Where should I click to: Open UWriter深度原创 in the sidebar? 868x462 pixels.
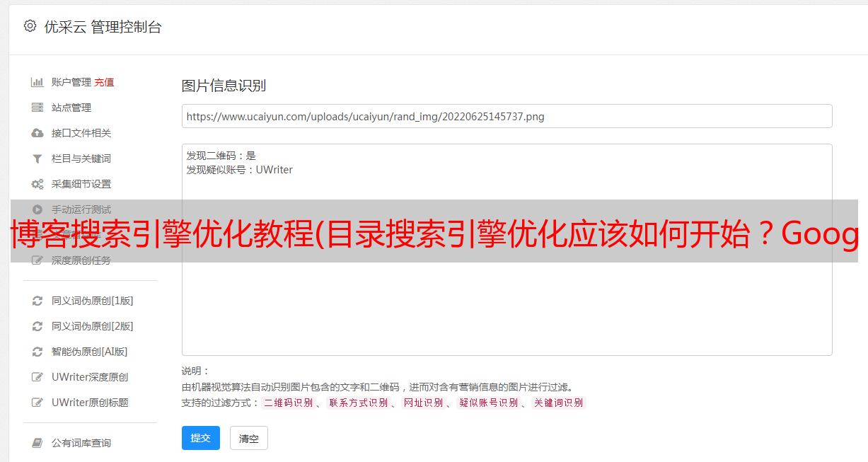[90, 377]
